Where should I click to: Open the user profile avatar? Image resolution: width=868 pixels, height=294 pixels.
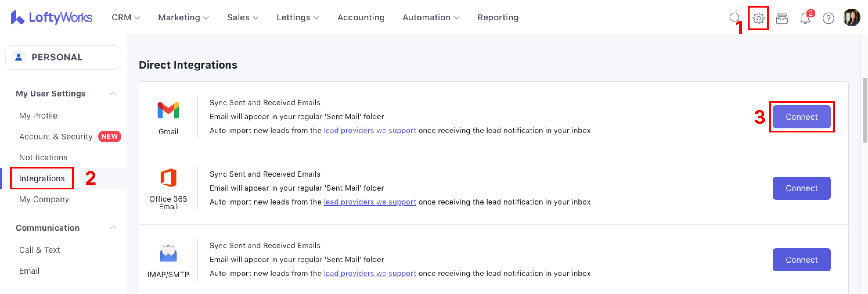(x=851, y=17)
